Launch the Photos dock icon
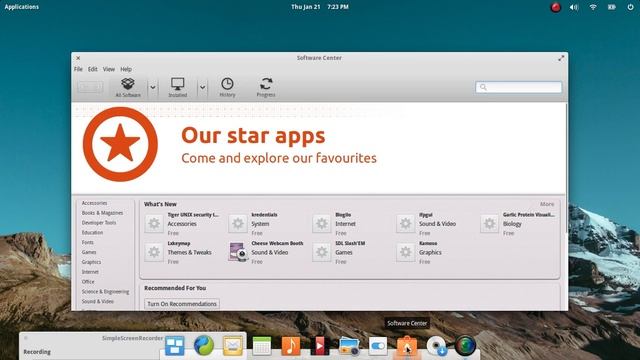 pos(349,346)
